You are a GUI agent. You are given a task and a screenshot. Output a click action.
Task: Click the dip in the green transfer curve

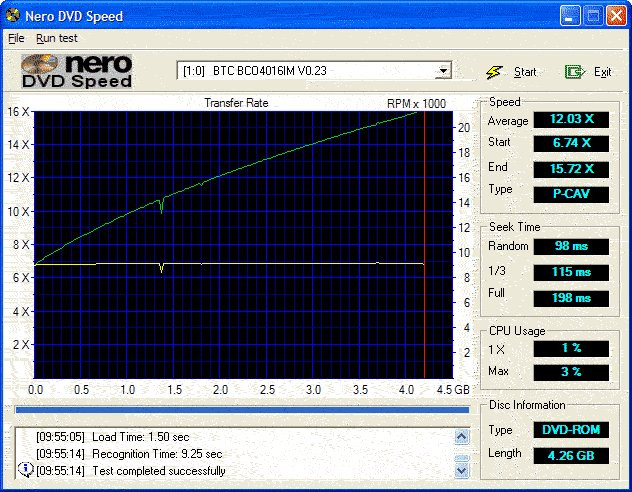pyautogui.click(x=162, y=206)
